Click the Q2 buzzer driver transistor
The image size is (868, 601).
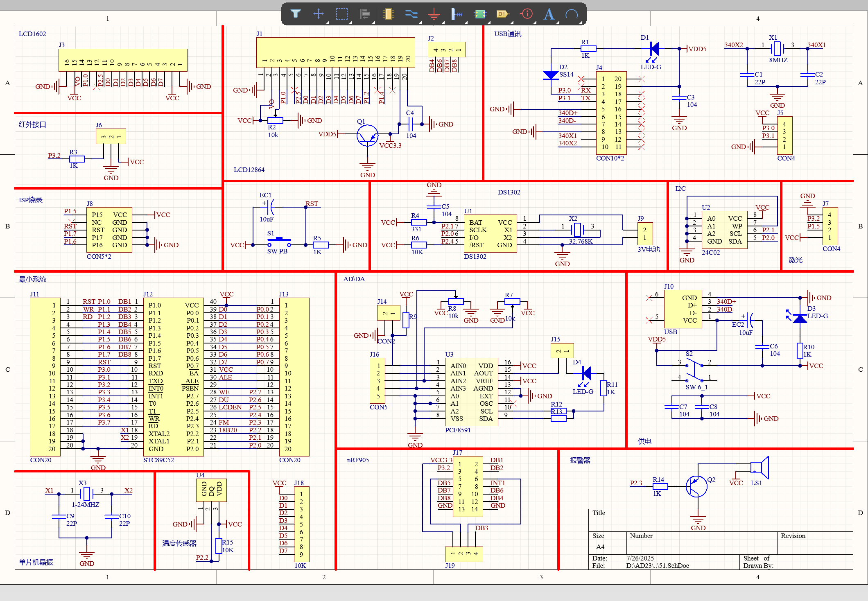(696, 486)
